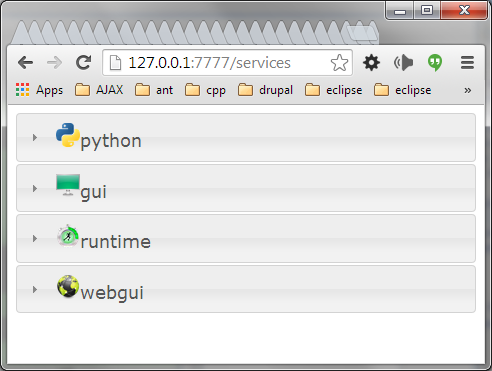Open the drupal bookmark folder

pos(265,90)
